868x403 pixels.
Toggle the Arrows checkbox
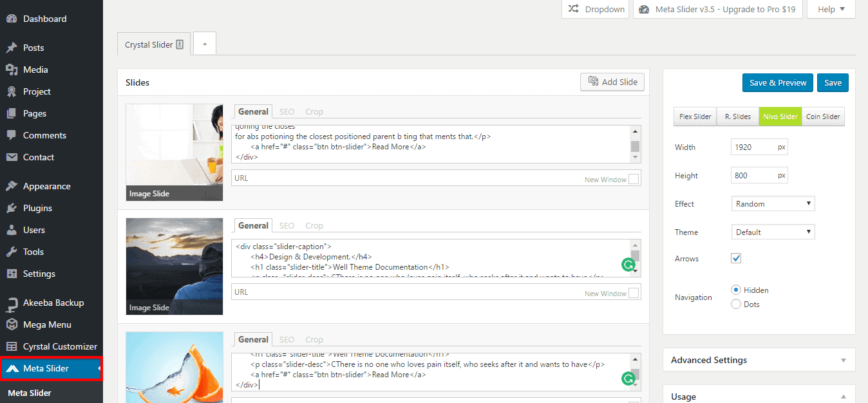(737, 258)
